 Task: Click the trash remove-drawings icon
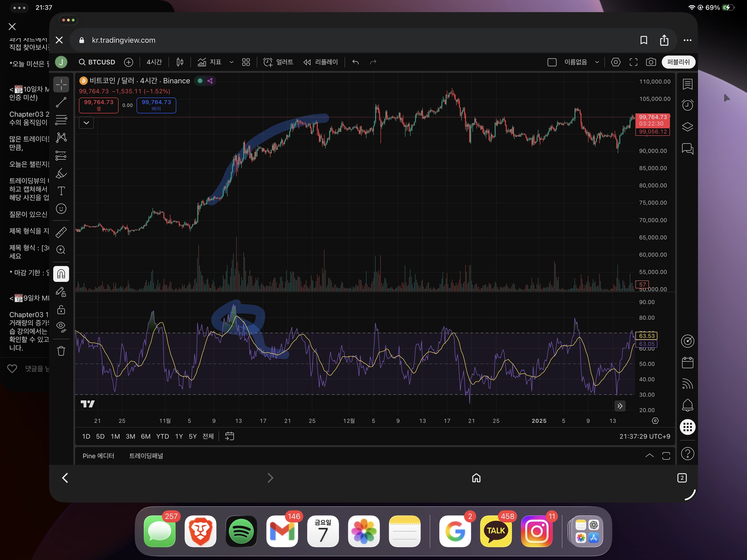click(x=61, y=351)
